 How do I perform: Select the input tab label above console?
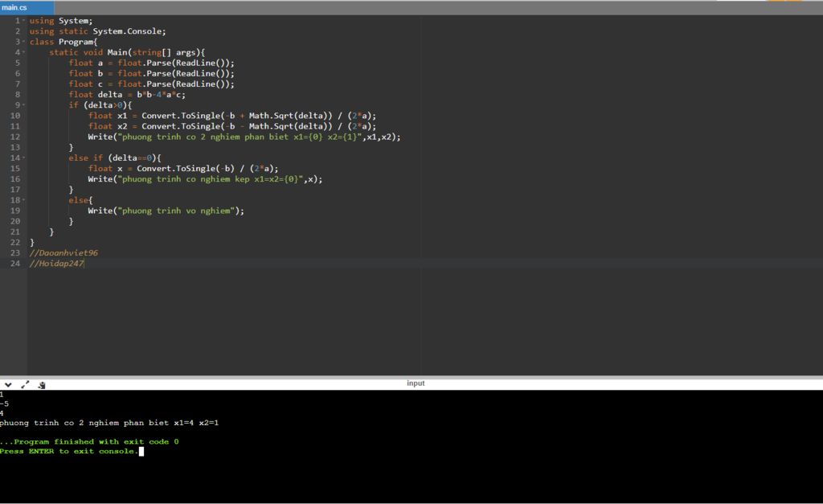416,383
